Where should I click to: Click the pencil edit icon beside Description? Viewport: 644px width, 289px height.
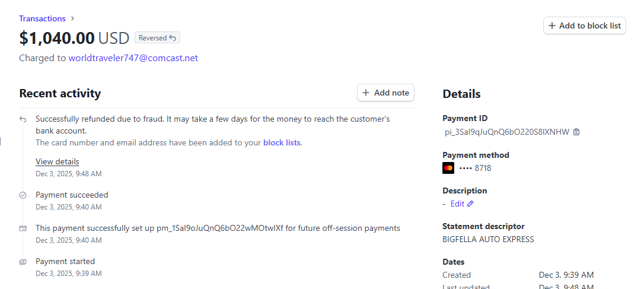[471, 204]
